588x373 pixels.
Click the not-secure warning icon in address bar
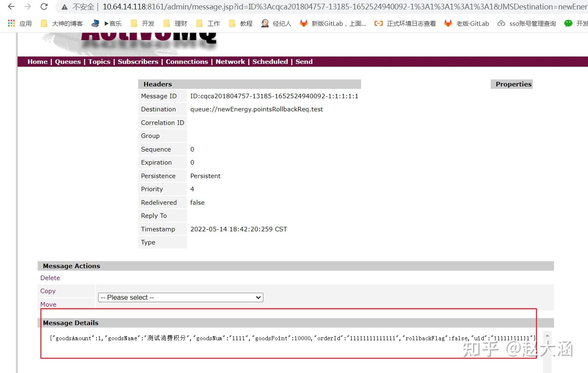[65, 7]
